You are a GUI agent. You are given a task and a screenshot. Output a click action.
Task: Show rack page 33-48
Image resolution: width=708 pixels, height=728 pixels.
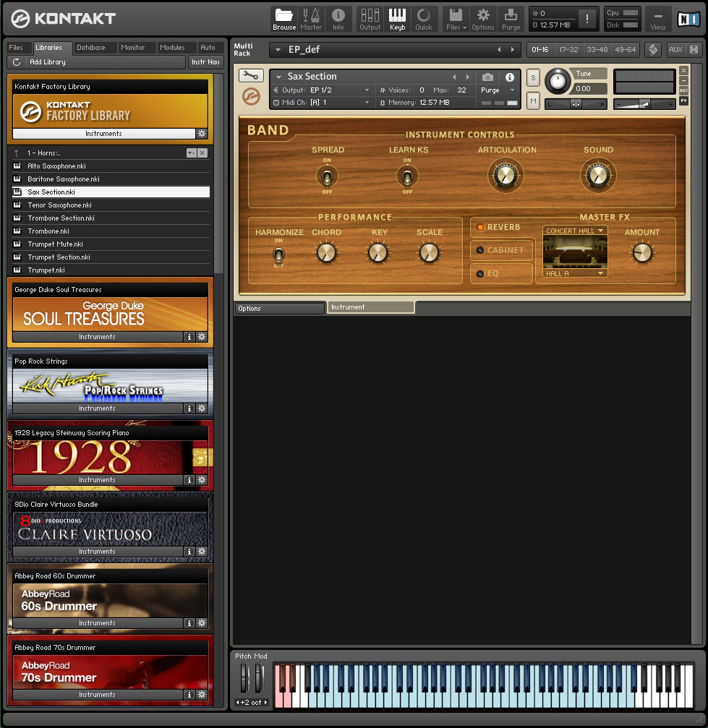[x=597, y=50]
